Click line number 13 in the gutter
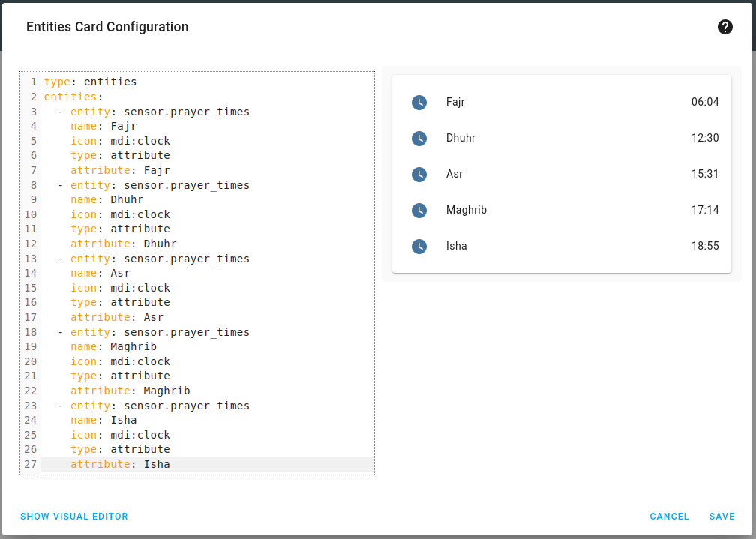 31,259
